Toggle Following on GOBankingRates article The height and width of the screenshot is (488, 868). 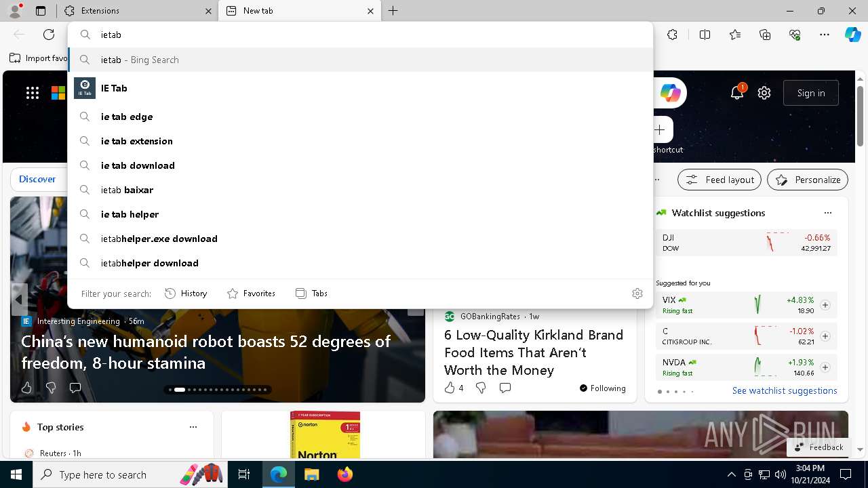coord(602,388)
